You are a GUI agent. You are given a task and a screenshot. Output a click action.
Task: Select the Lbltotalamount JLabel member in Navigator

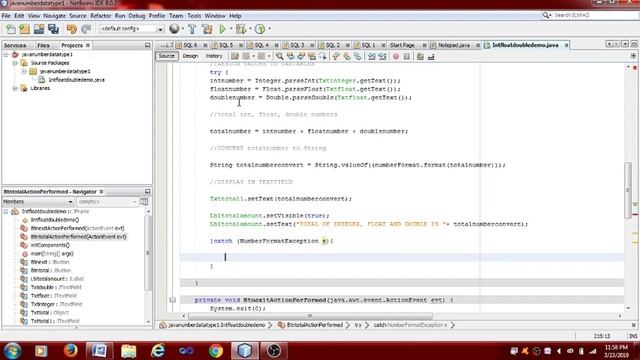tap(57, 279)
